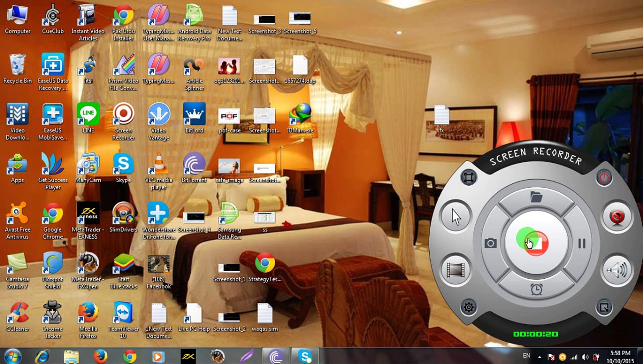The width and height of the screenshot is (643, 364).
Task: Show hidden system tray icons
Action: [540, 357]
